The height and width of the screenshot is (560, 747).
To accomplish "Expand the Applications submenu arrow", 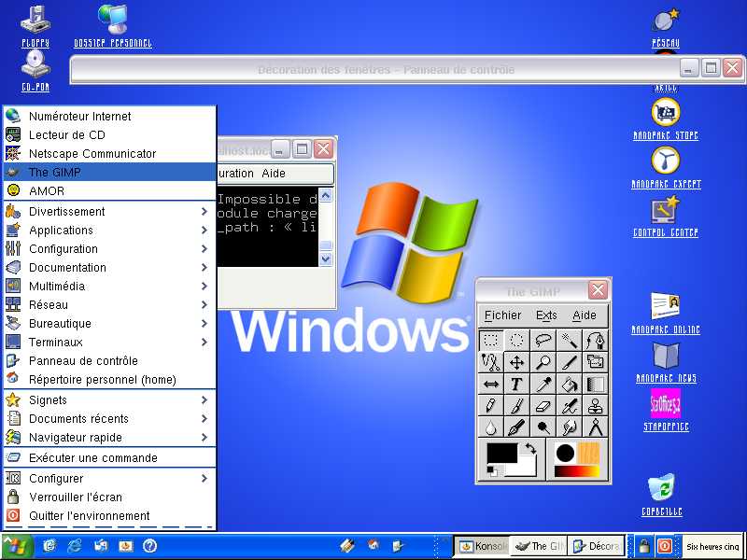I will tap(204, 230).
